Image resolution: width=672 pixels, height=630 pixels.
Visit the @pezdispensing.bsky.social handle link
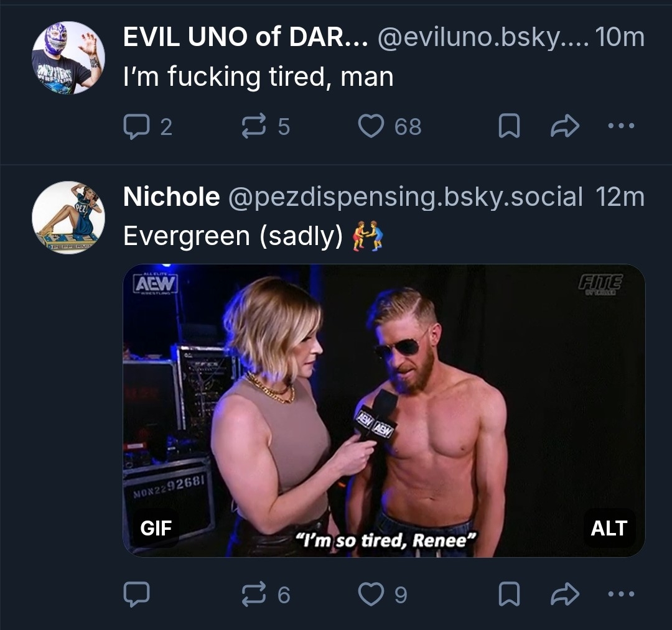click(x=406, y=197)
